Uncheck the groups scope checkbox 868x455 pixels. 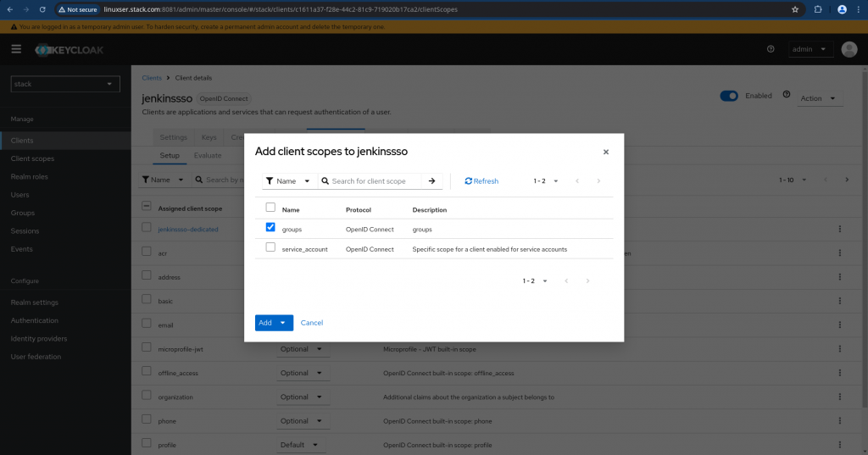(270, 227)
